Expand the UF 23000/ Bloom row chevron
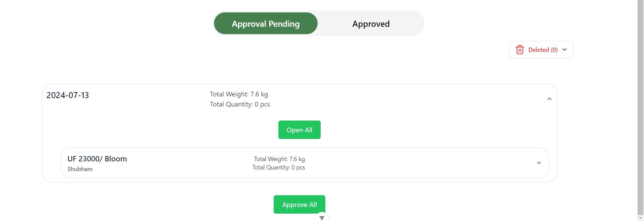Screen dimensions: 644x221 [539, 163]
